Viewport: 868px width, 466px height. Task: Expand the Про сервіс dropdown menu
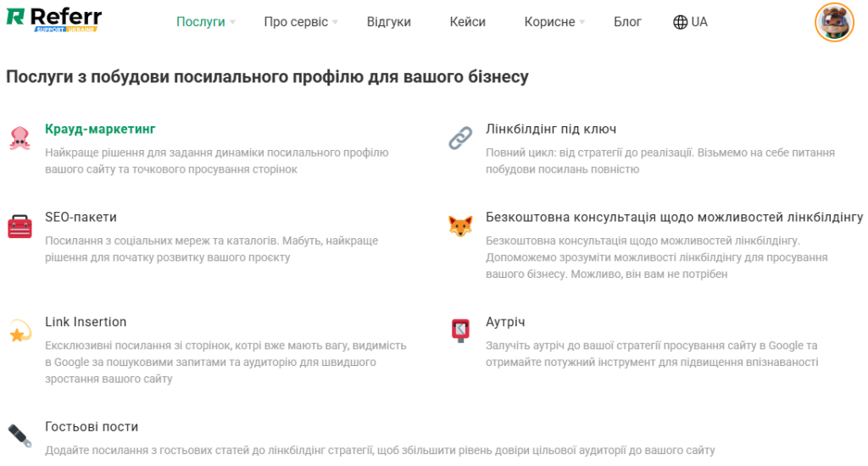click(x=335, y=23)
